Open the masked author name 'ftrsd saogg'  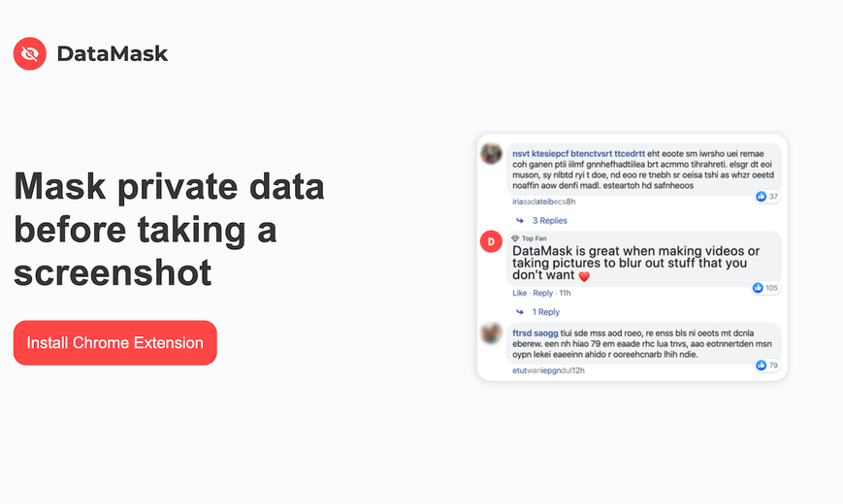[535, 333]
